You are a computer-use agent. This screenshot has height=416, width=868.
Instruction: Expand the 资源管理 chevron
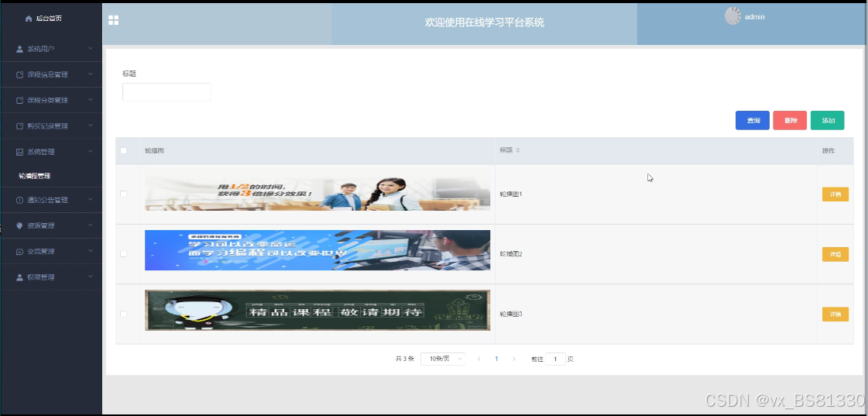[x=91, y=225]
